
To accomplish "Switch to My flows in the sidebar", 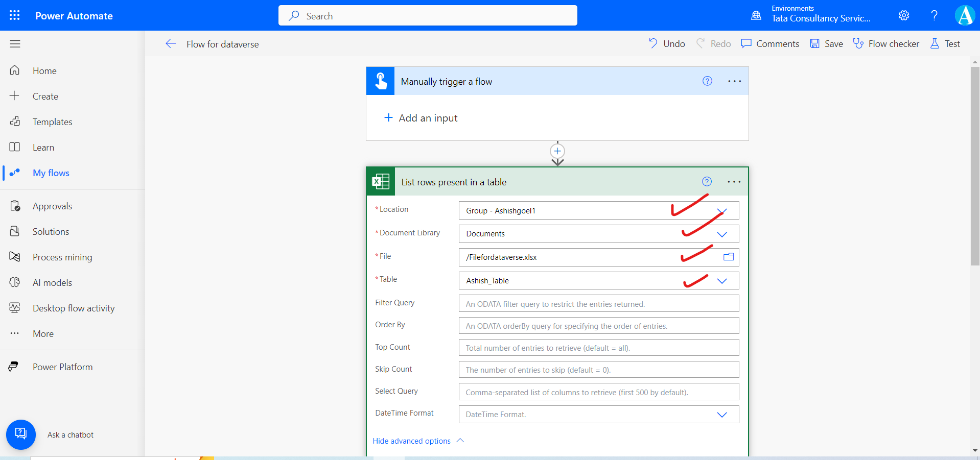I will [x=51, y=173].
